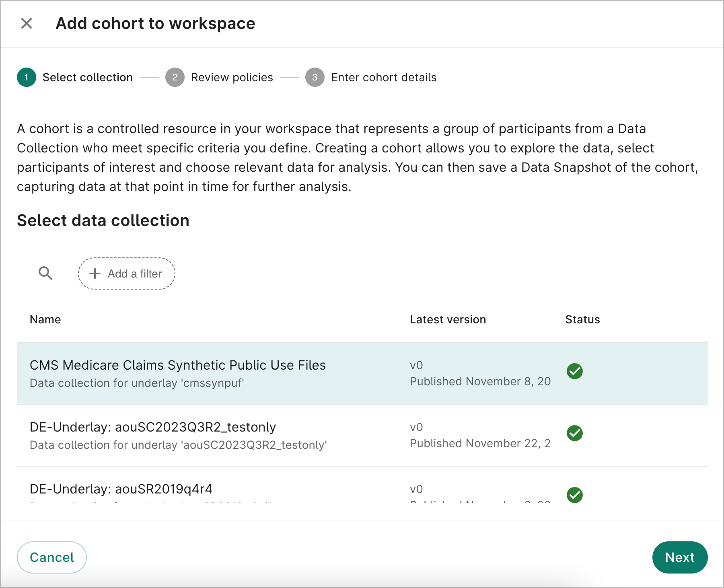
Task: Select the Review policies step label
Action: coord(231,77)
